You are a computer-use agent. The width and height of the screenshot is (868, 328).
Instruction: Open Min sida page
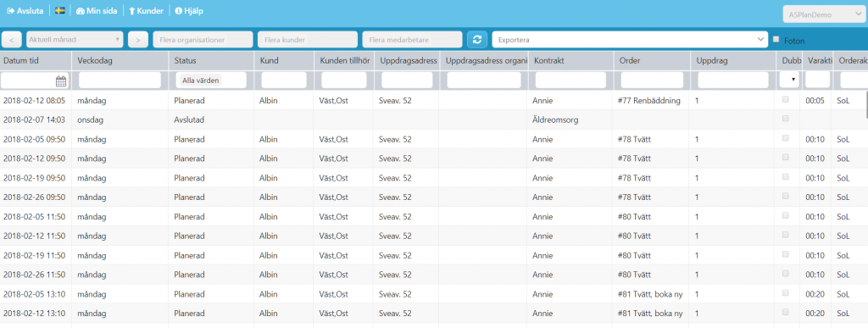click(x=97, y=11)
